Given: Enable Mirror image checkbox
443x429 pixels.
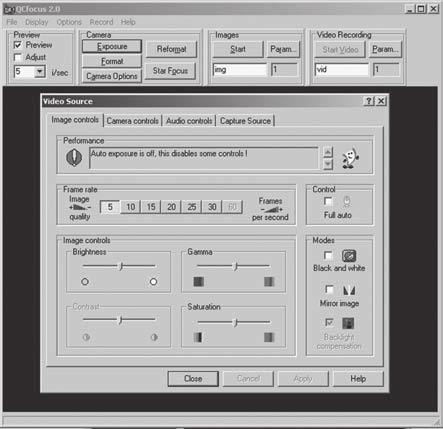Looking at the screenshot, I should click(x=329, y=289).
